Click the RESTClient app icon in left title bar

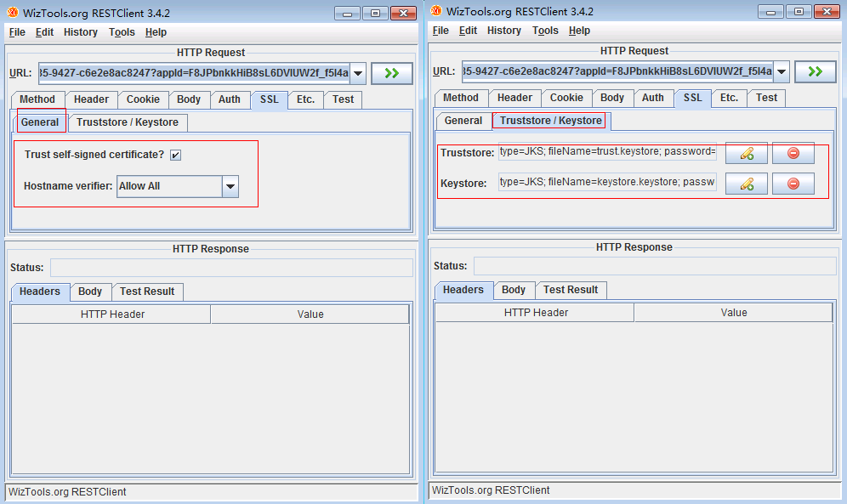point(13,12)
